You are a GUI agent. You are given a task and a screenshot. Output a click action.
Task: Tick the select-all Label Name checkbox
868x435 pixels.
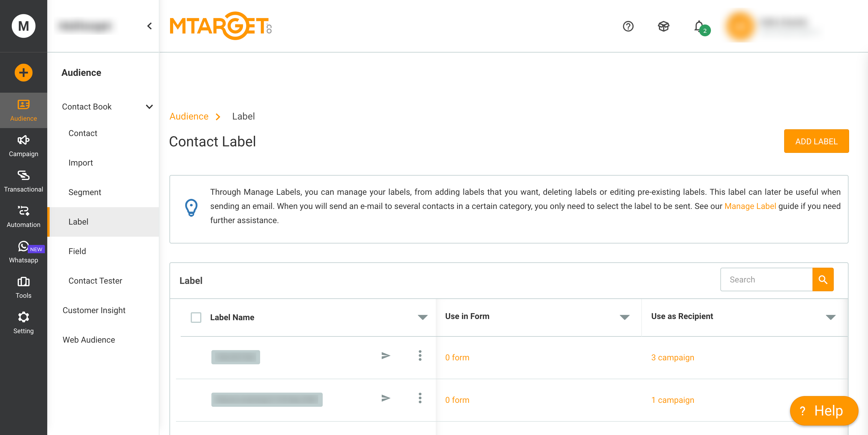(196, 317)
